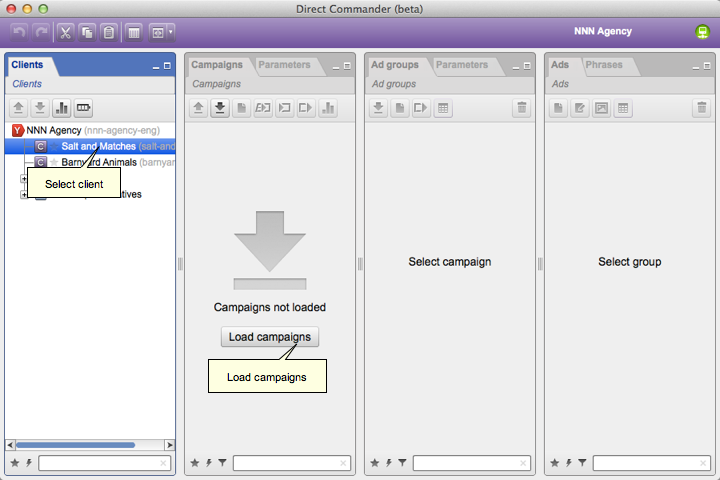The width and height of the screenshot is (720, 480).
Task: Open the Phrases tab
Action: point(604,65)
